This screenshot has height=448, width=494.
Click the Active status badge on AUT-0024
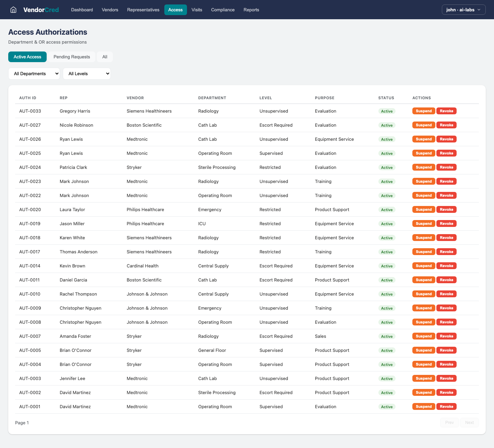387,167
